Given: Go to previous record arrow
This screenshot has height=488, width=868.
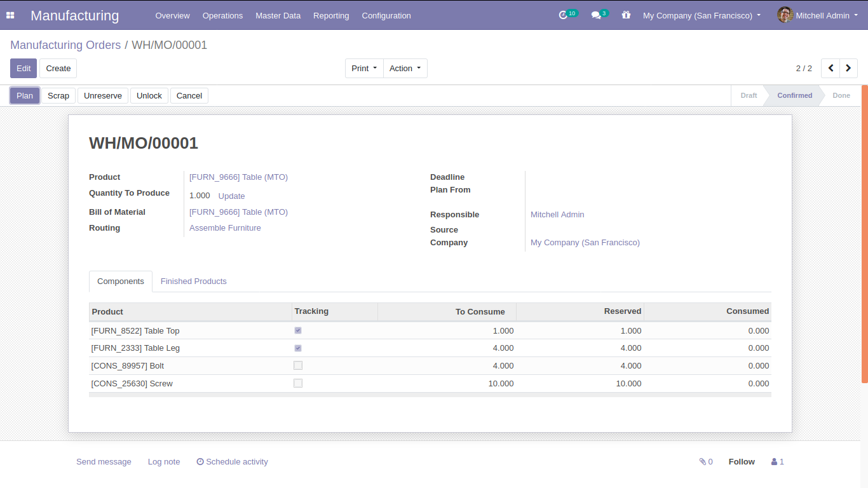Looking at the screenshot, I should (x=831, y=68).
